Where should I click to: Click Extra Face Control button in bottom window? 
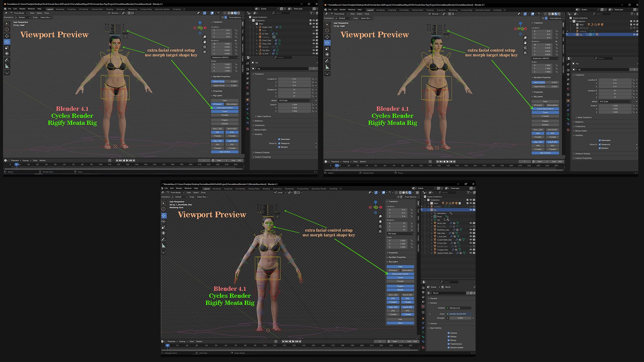coord(400,274)
